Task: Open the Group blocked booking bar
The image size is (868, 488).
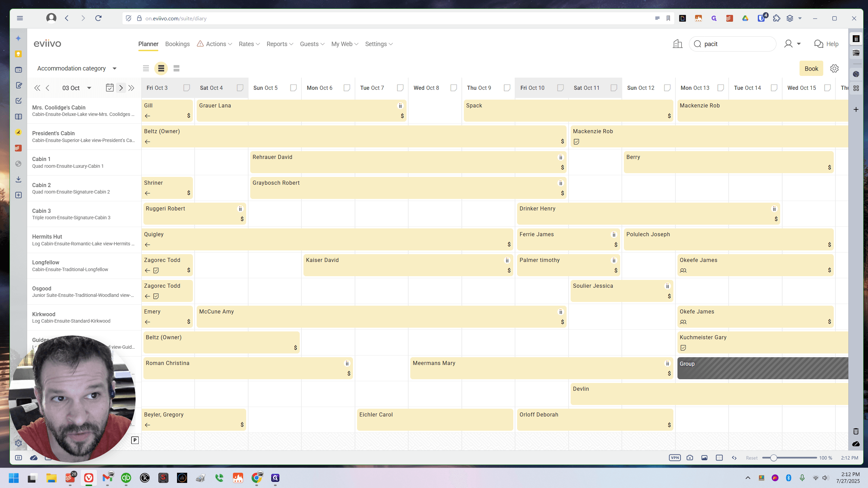Action: tap(763, 368)
